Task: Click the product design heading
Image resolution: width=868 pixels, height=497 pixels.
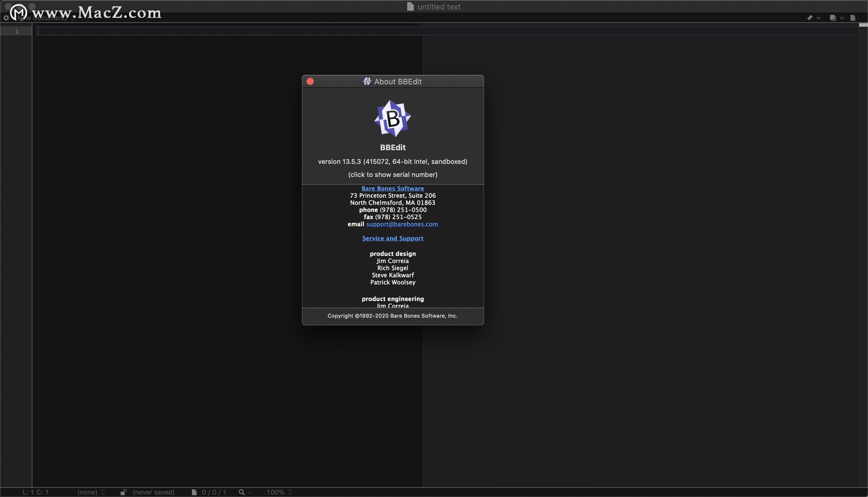Action: pos(392,253)
